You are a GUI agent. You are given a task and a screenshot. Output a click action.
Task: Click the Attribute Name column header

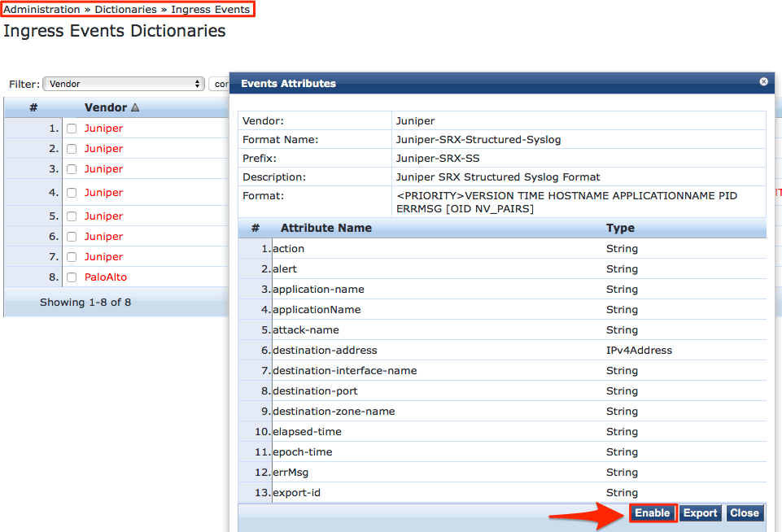[326, 228]
